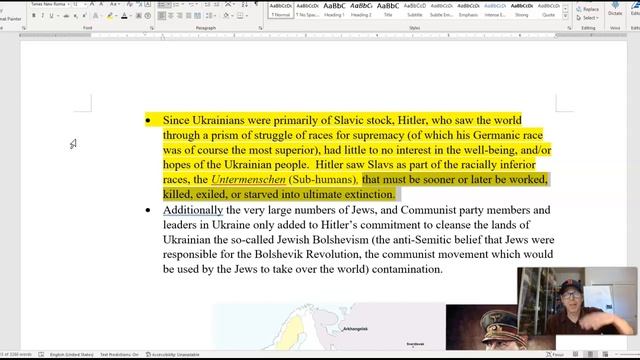Decrease paragraph indent icon
The width and height of the screenshot is (640, 360).
[207, 4]
